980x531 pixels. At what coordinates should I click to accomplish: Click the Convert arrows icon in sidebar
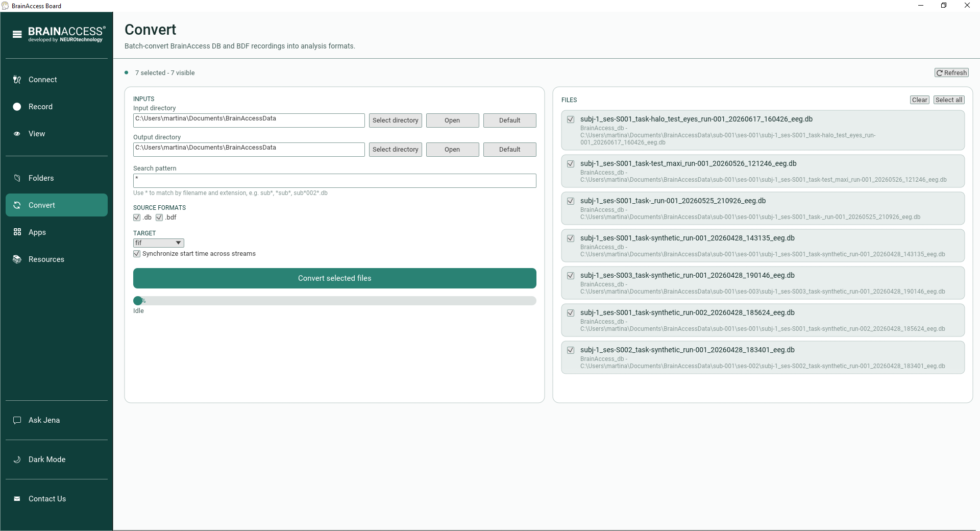click(x=17, y=205)
